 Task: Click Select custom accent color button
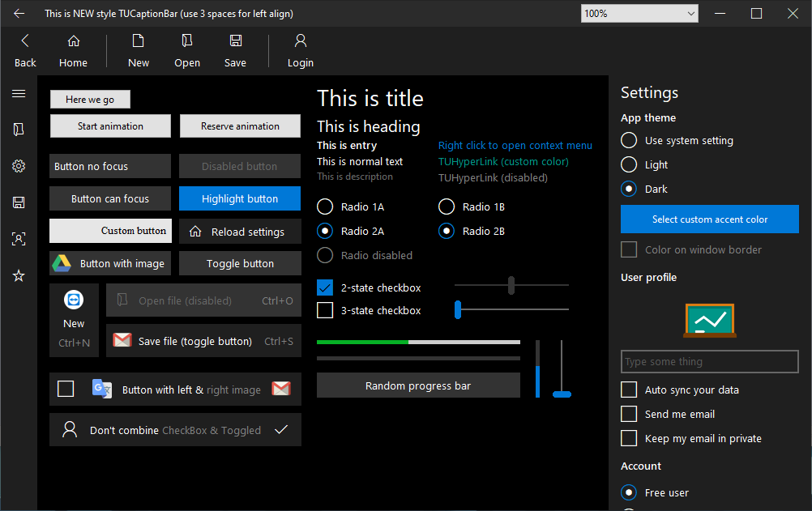[709, 219]
